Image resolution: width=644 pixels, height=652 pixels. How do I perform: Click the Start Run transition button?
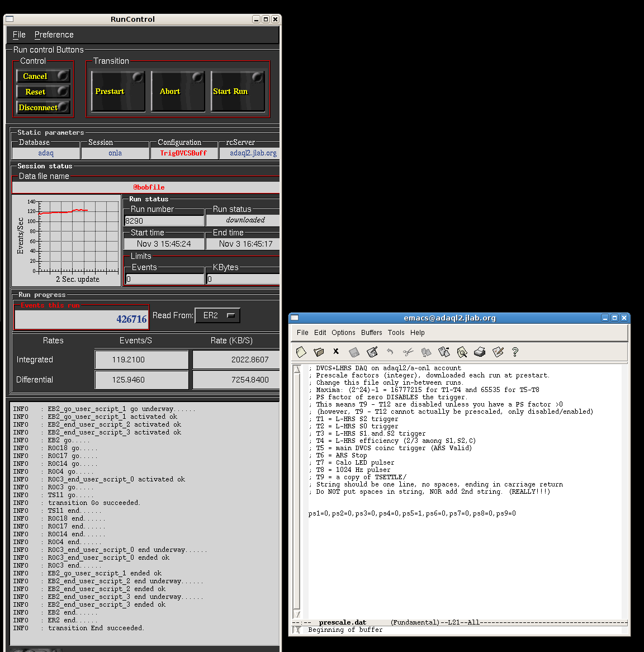(238, 91)
